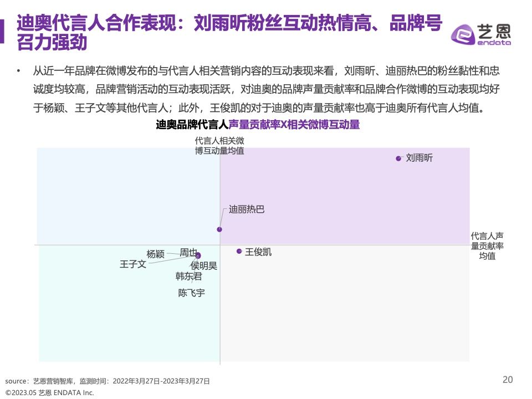The width and height of the screenshot is (532, 399).
Task: Select the 王俊凯 data point dot
Action: [x=239, y=252]
